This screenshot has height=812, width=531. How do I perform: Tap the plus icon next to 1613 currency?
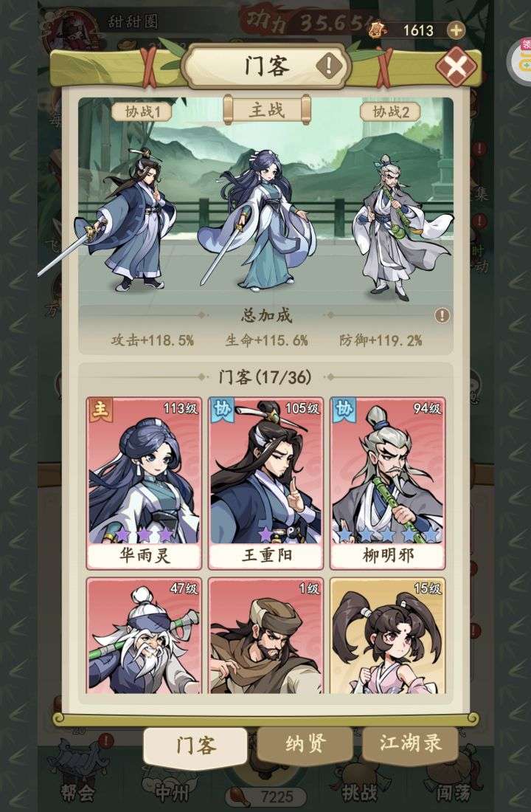point(456,30)
